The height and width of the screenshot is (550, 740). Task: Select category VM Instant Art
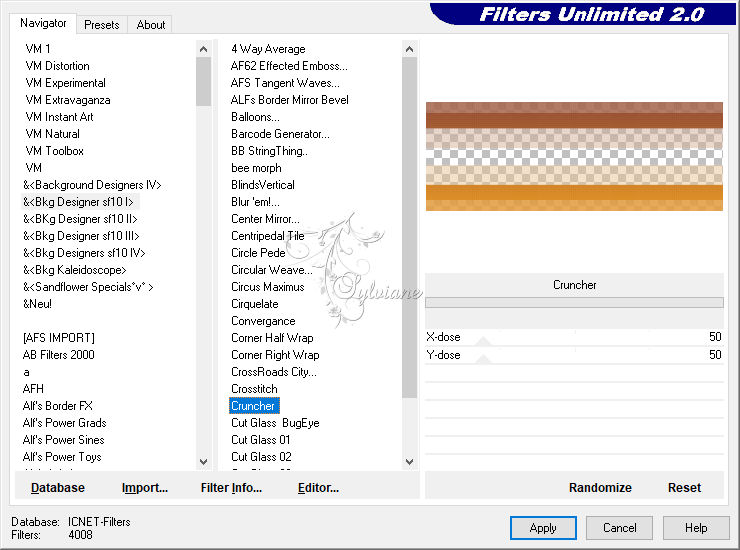coord(59,117)
